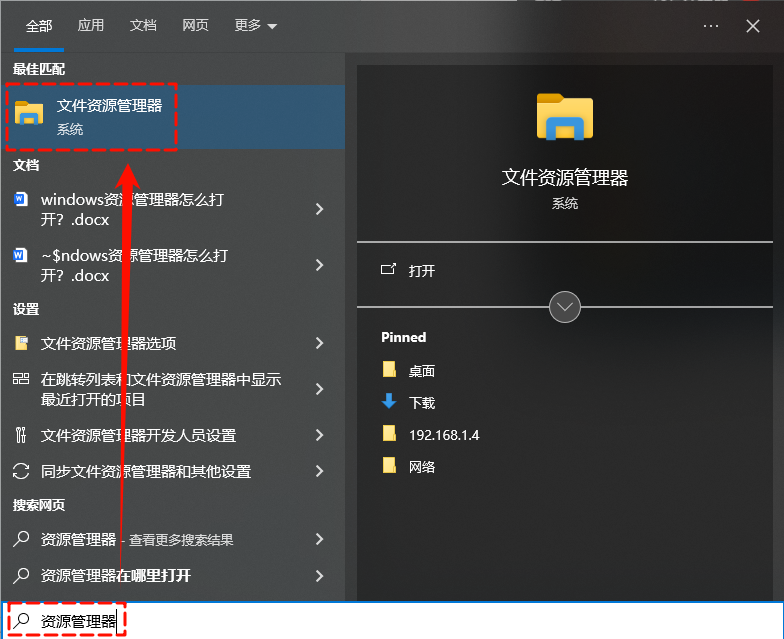This screenshot has height=639, width=784.
Task: Switch to the 文档 tab
Action: (x=143, y=26)
